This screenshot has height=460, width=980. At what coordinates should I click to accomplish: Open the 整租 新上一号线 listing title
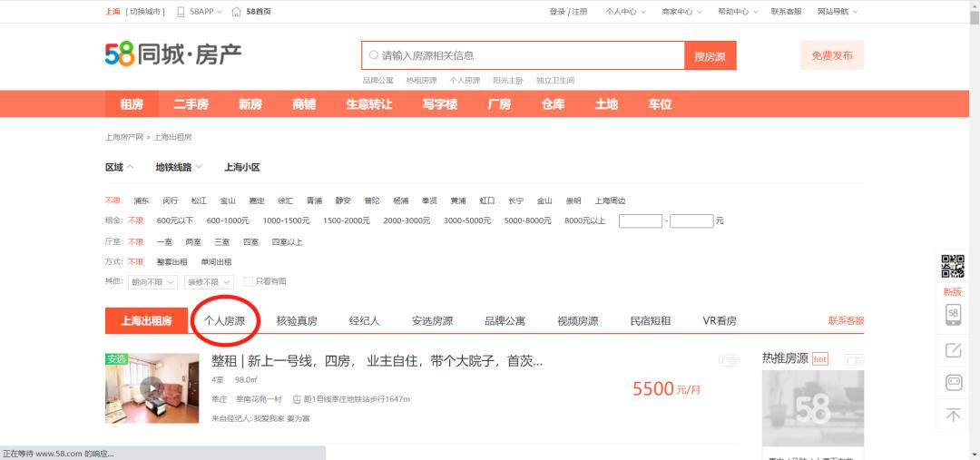coord(377,361)
